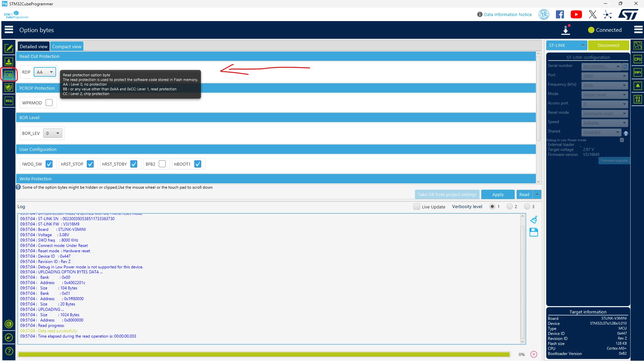Viewport: 644px width, 361px height.
Task: Open the Speed Reliable dropdown
Action: coord(605,123)
